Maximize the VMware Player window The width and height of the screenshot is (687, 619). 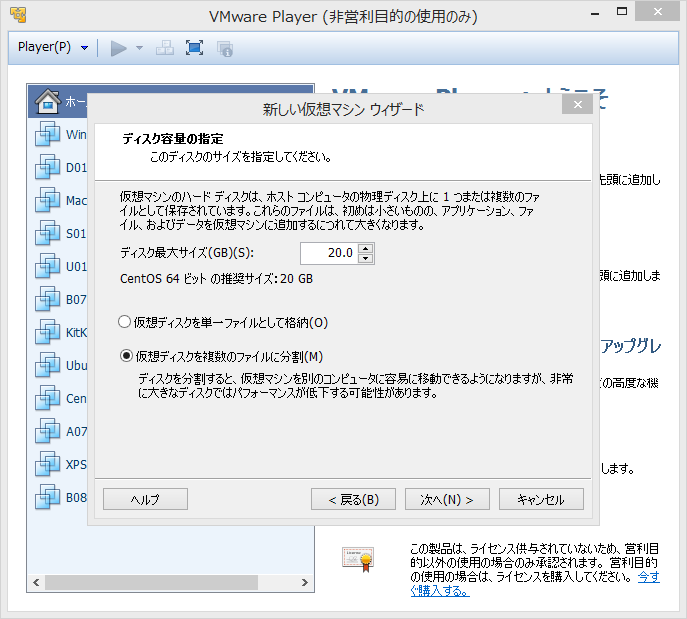click(x=622, y=12)
